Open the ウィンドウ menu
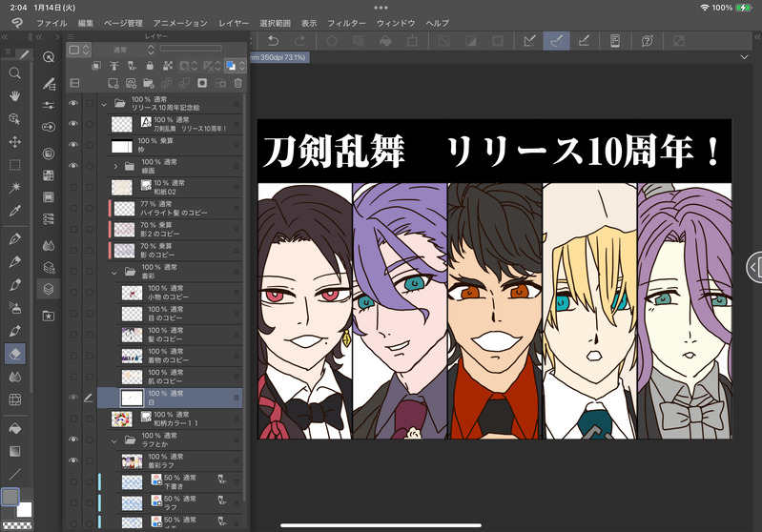Screen dimensions: 762x532 point(396,23)
